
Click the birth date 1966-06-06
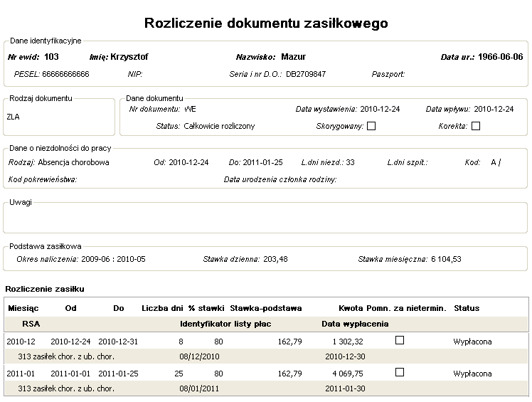(x=501, y=57)
